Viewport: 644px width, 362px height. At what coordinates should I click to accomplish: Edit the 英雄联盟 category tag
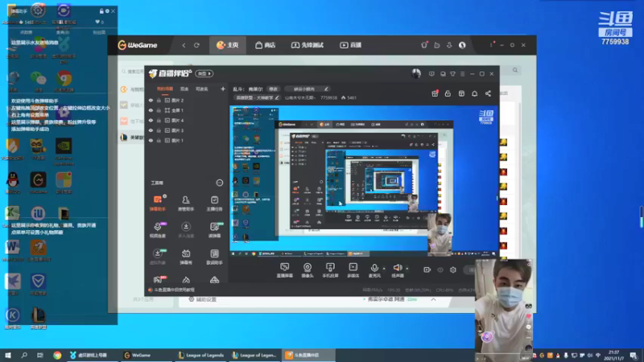pos(257,97)
